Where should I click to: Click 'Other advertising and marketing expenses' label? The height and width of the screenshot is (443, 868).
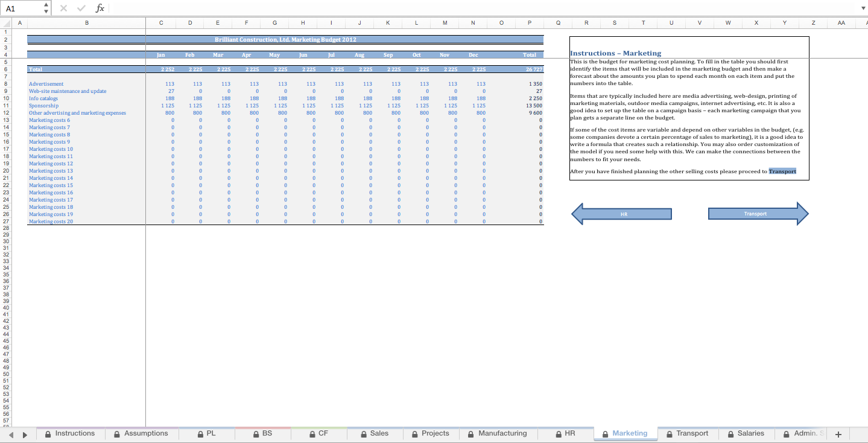(77, 113)
